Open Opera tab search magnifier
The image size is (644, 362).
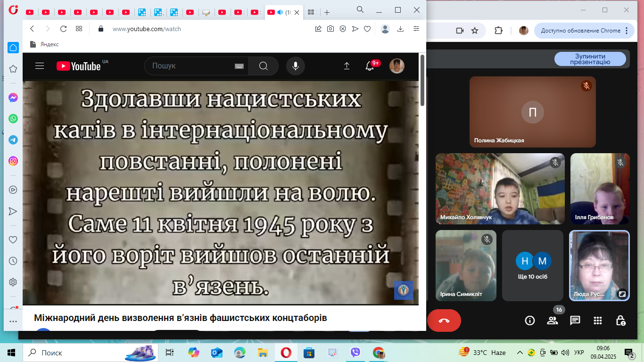click(x=360, y=9)
